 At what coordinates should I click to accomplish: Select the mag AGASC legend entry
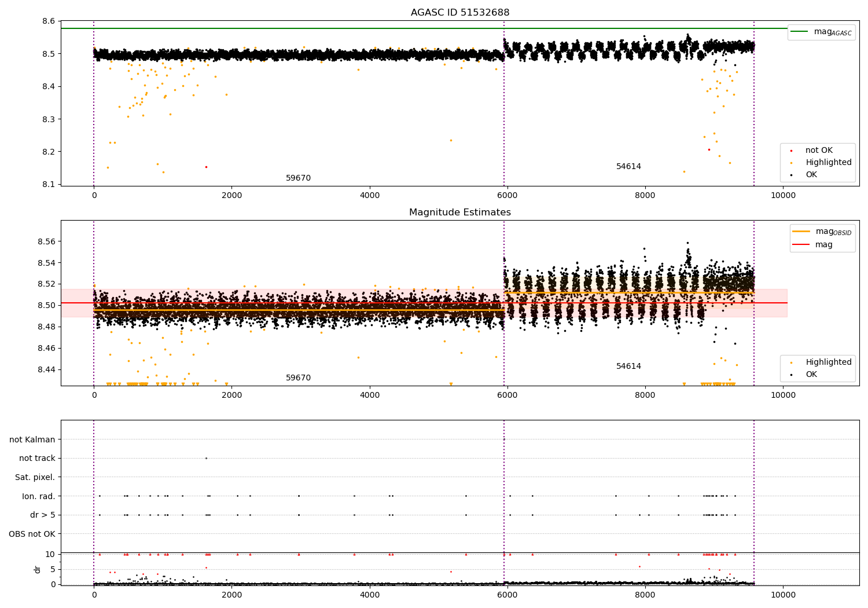tap(821, 32)
